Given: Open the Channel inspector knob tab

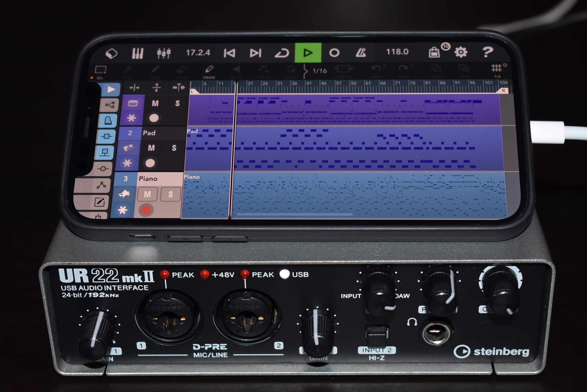Looking at the screenshot, I should click(x=103, y=169).
